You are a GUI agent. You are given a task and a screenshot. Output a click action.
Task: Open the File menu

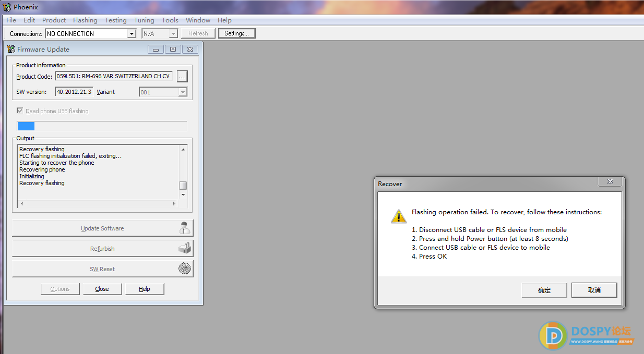point(11,20)
